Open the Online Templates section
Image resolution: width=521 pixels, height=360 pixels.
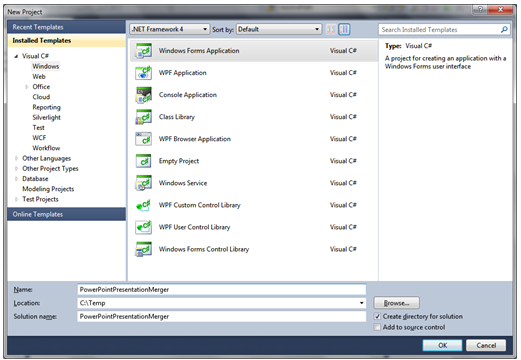pos(66,214)
